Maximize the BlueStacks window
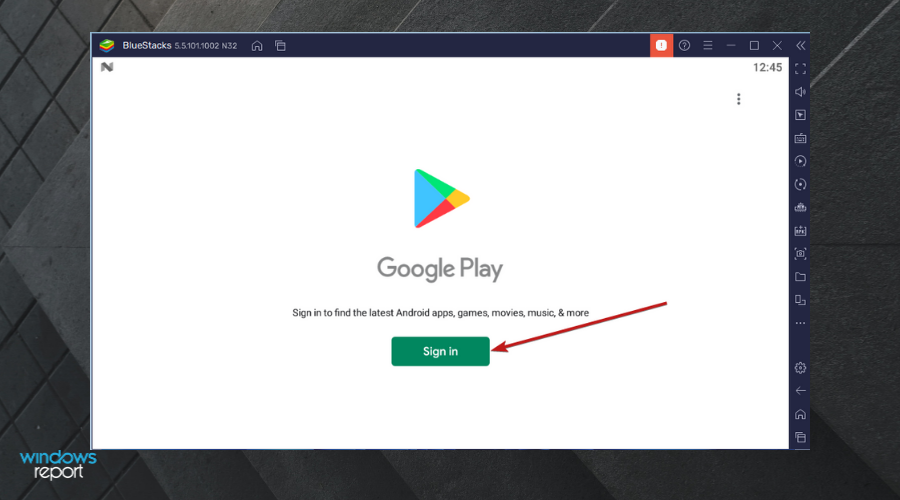This screenshot has height=500, width=900. click(x=754, y=45)
